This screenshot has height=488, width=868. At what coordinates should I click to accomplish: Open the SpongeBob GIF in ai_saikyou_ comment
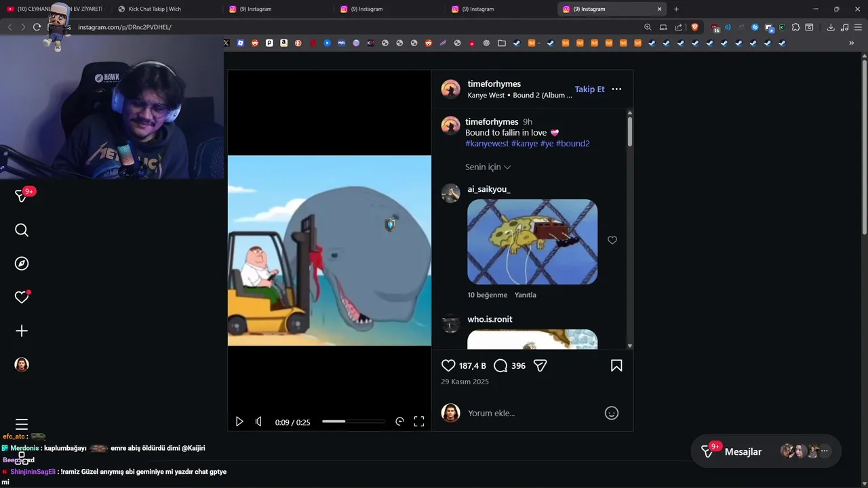click(x=532, y=242)
